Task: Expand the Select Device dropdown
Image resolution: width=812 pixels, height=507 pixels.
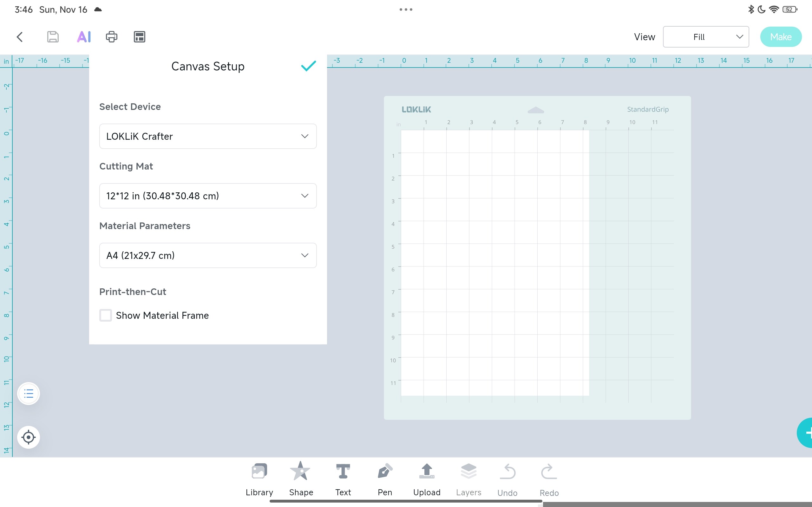Action: (x=208, y=136)
